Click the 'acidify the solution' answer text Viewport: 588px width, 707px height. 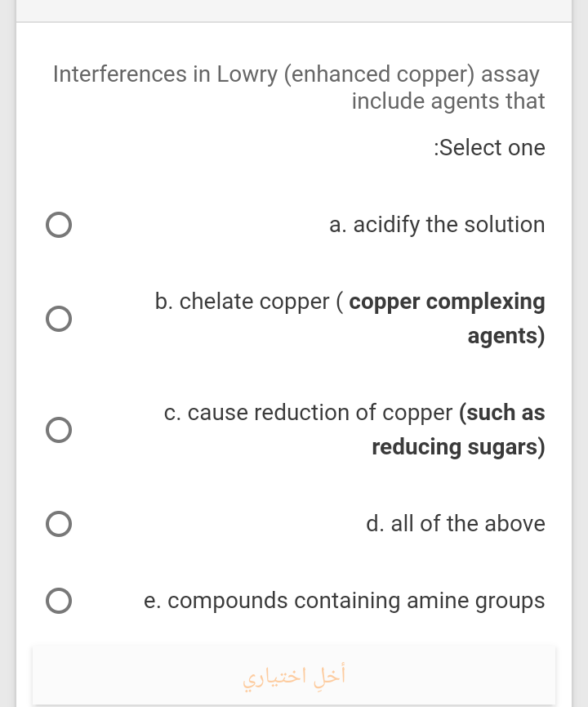tap(437, 224)
